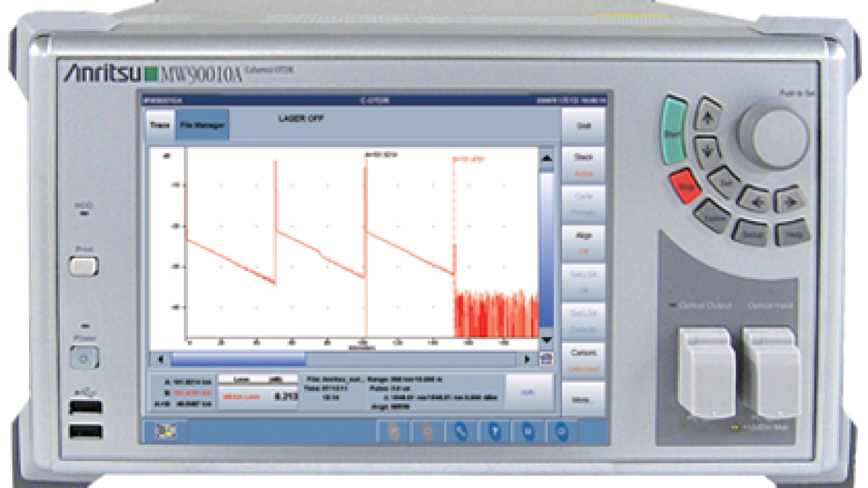Toggle the Set LSA Off softkey

click(x=582, y=281)
